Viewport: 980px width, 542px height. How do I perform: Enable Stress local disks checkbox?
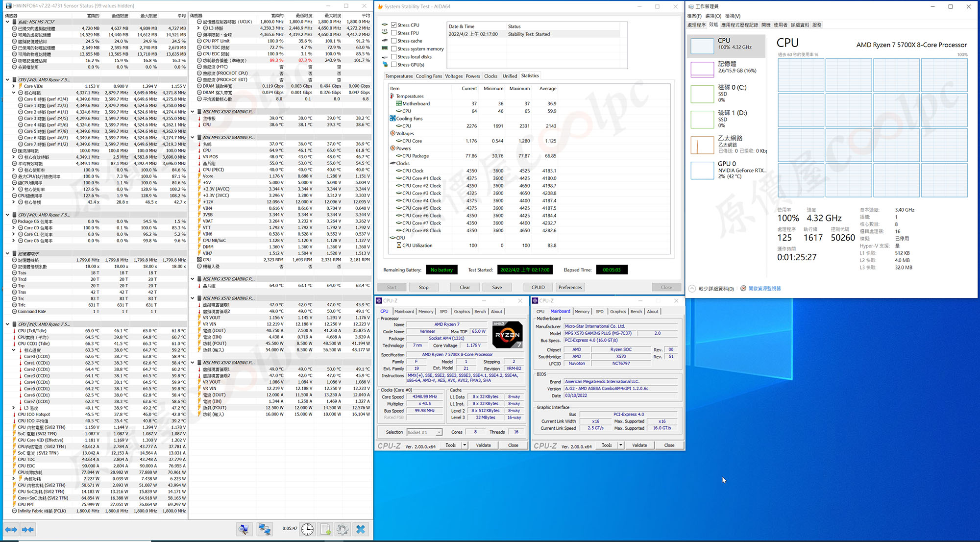[393, 56]
